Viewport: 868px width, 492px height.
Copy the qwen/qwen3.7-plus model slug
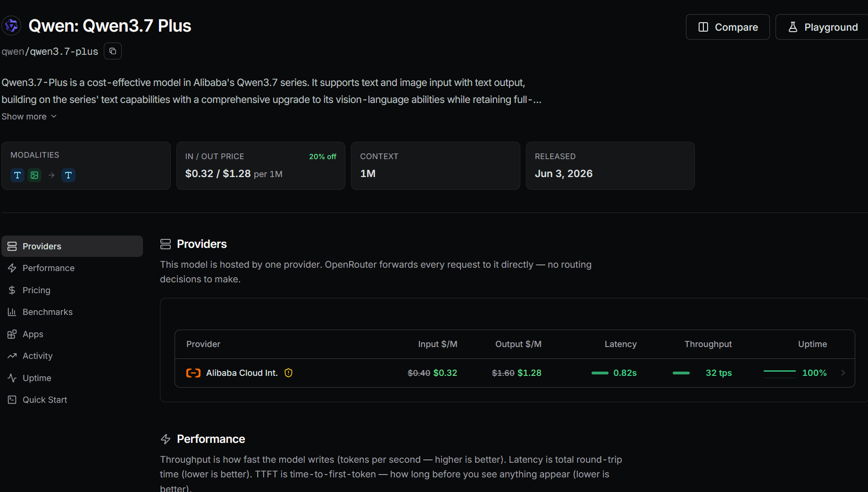[113, 51]
